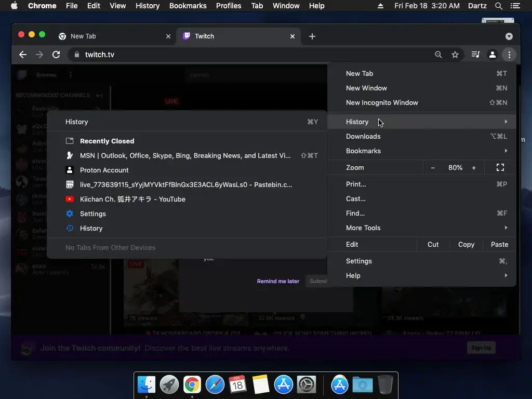The height and width of the screenshot is (399, 532).
Task: Open the Profiles menu in menu bar
Action: tap(229, 6)
